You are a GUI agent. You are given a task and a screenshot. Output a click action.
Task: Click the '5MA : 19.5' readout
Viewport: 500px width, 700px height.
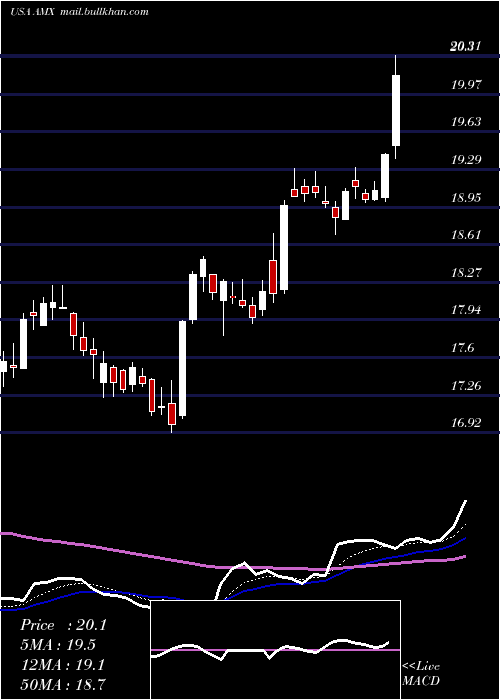[x=58, y=645]
